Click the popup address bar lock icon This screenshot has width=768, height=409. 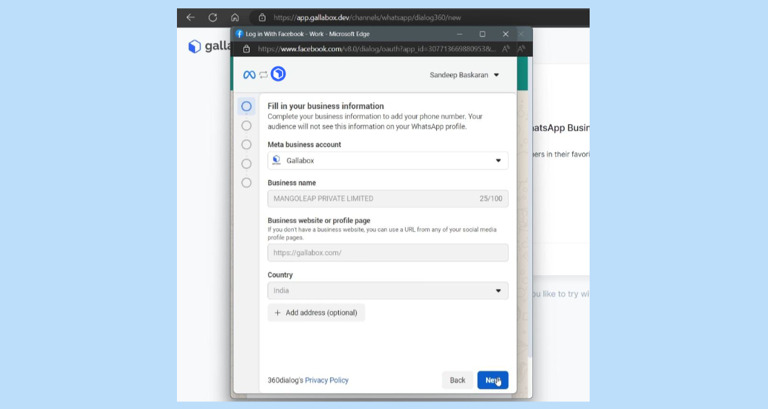tap(246, 48)
